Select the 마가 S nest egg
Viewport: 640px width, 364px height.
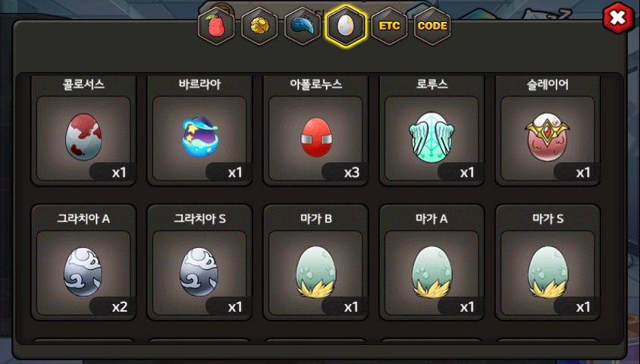coord(547,272)
